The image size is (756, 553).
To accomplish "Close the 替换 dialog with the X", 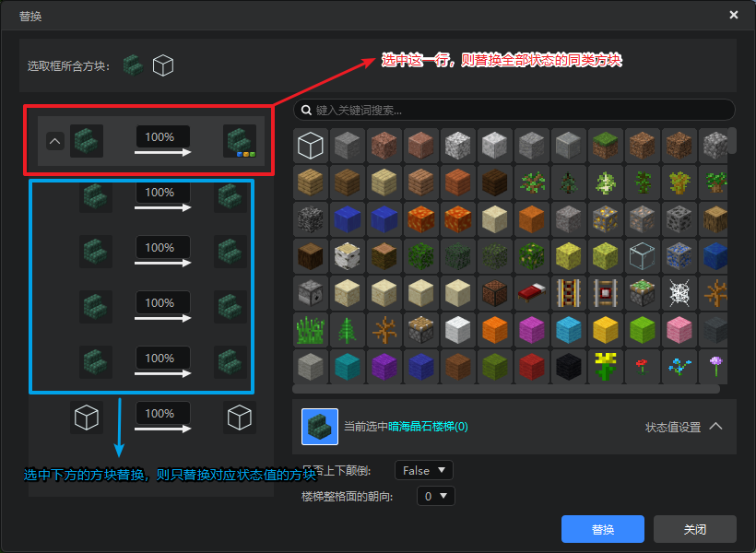I will pyautogui.click(x=733, y=15).
